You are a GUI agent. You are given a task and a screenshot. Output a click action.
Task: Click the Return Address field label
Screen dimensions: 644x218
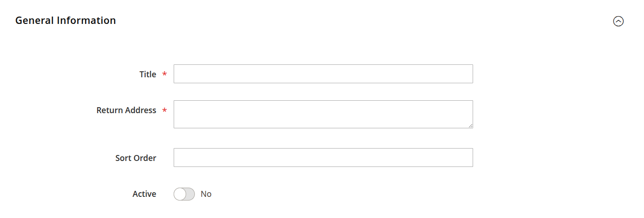point(126,110)
